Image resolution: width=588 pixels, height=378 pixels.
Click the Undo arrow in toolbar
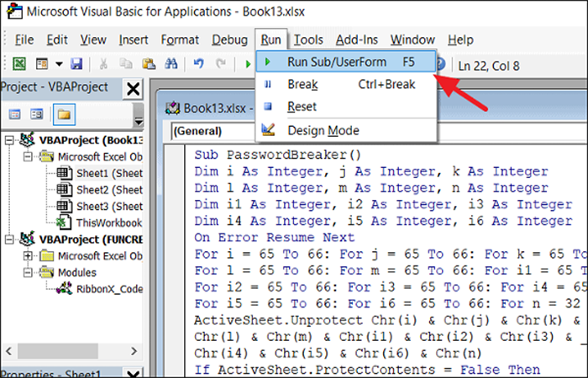(199, 64)
